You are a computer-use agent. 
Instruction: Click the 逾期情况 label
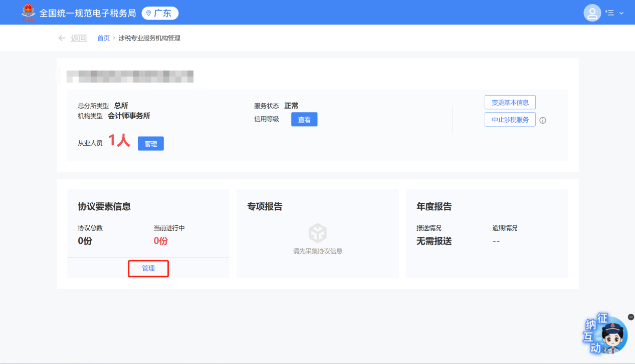pyautogui.click(x=505, y=228)
